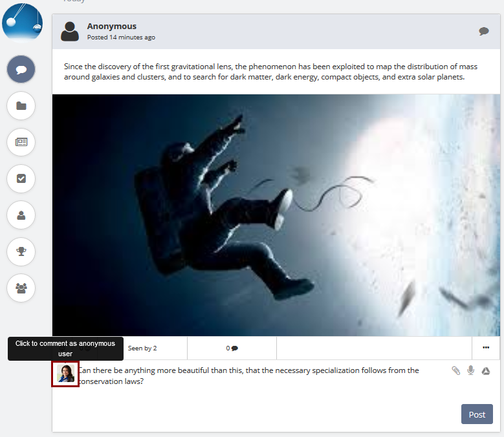Click the Anonymous silhouette avatar on the post
The height and width of the screenshot is (437, 504).
coord(70,32)
